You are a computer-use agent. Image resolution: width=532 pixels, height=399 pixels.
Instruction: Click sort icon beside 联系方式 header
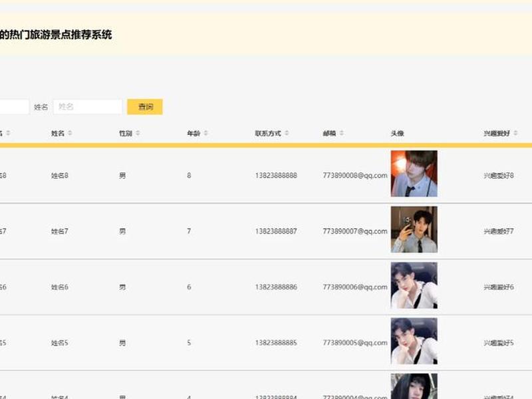[287, 133]
